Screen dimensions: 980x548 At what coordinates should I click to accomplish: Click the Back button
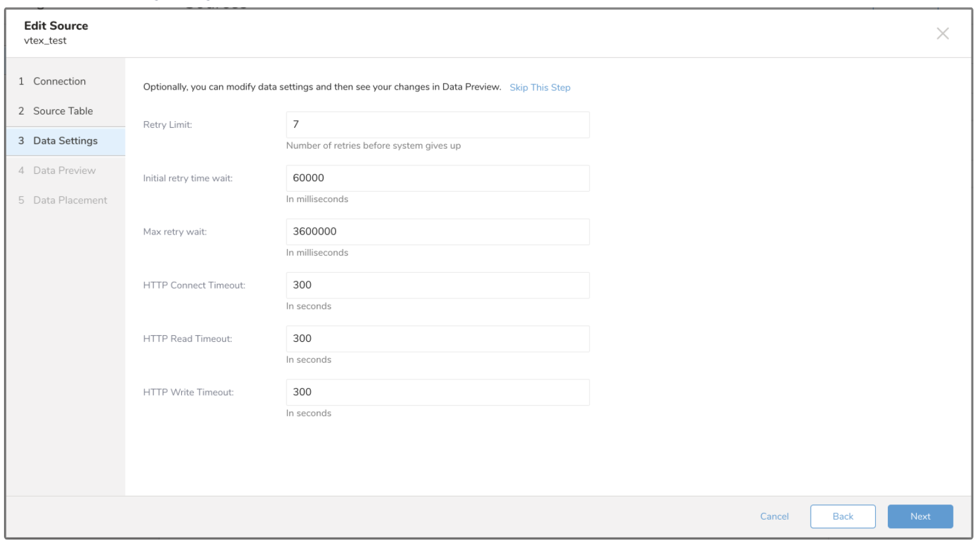pos(842,516)
